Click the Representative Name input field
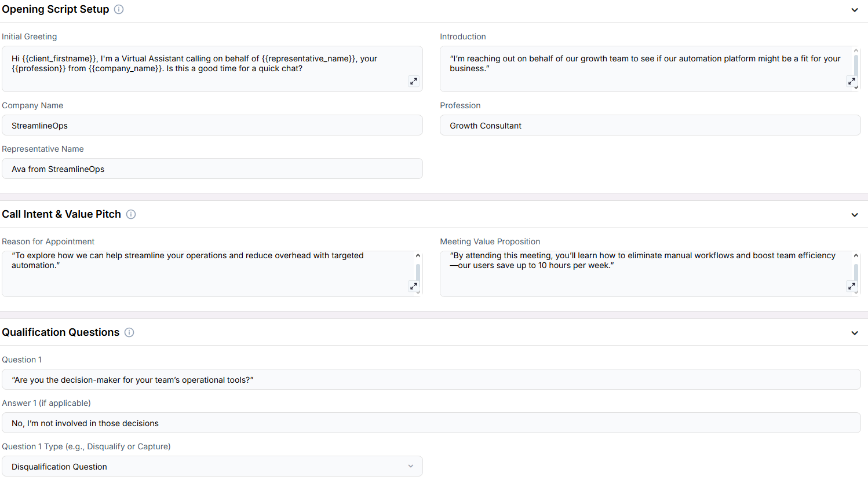 [x=212, y=168]
